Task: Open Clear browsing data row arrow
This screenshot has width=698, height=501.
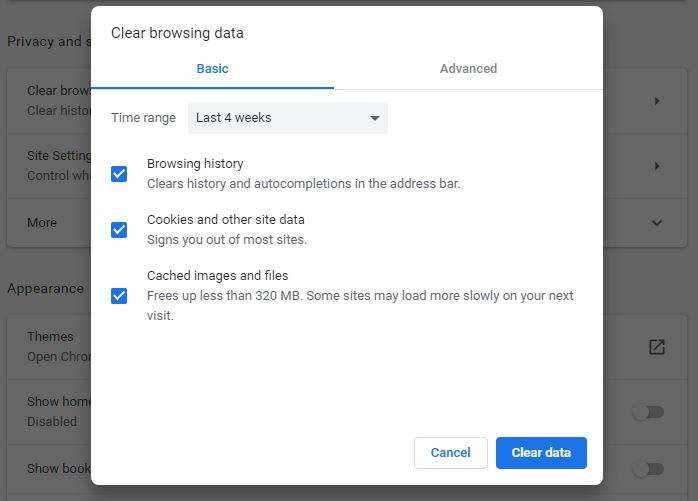Action: [657, 101]
